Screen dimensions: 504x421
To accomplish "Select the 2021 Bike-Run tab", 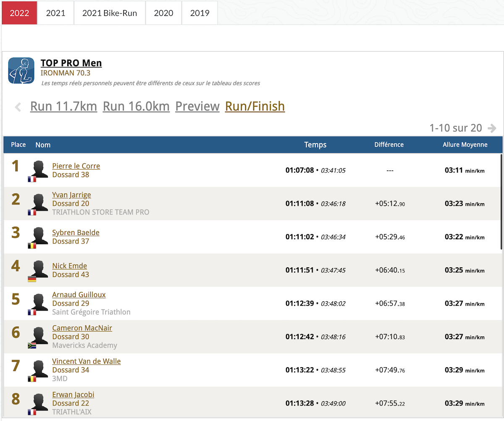I will (x=110, y=13).
